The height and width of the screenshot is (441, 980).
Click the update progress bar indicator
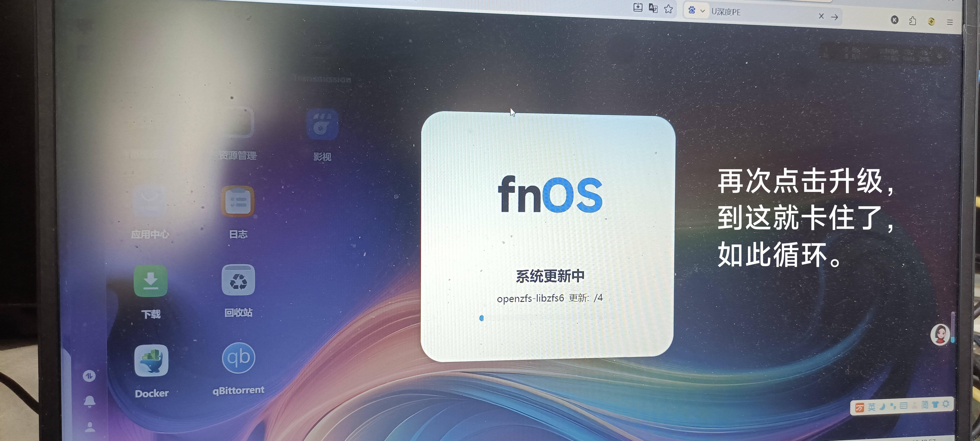tap(482, 318)
